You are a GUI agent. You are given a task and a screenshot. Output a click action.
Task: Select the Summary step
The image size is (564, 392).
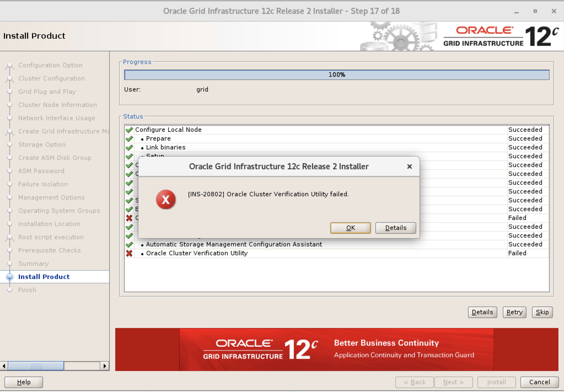[x=33, y=264]
